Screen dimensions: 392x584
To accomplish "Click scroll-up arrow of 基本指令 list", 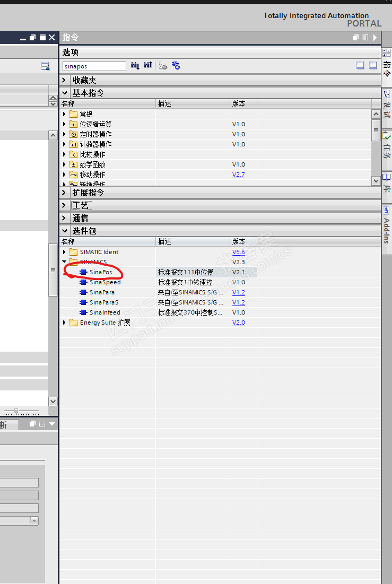I will click(x=376, y=114).
